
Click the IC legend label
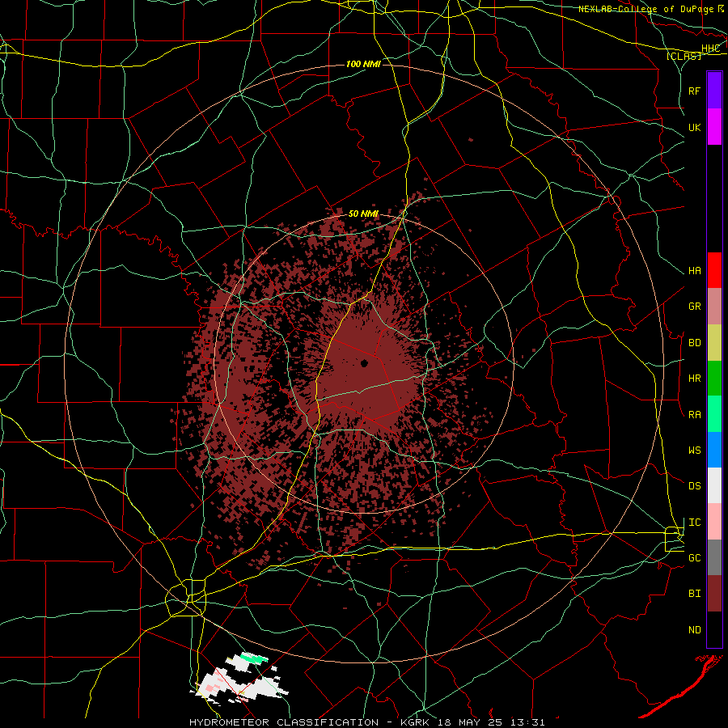(x=695, y=523)
